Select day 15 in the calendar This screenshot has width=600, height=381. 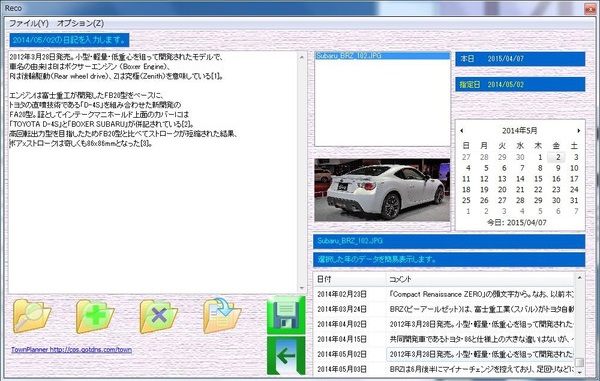[x=538, y=179]
